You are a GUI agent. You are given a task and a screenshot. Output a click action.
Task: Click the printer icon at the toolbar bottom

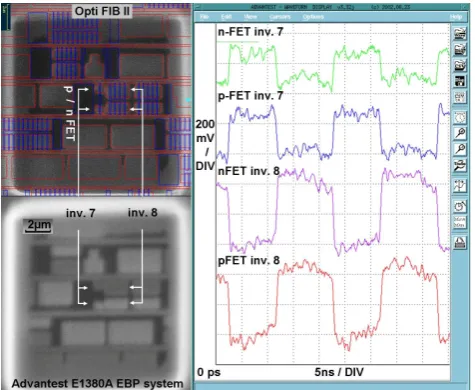(460, 242)
